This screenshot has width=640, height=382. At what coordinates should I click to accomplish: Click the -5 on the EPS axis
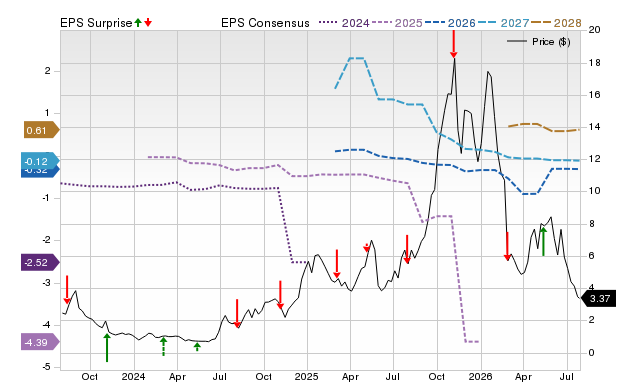point(46,367)
